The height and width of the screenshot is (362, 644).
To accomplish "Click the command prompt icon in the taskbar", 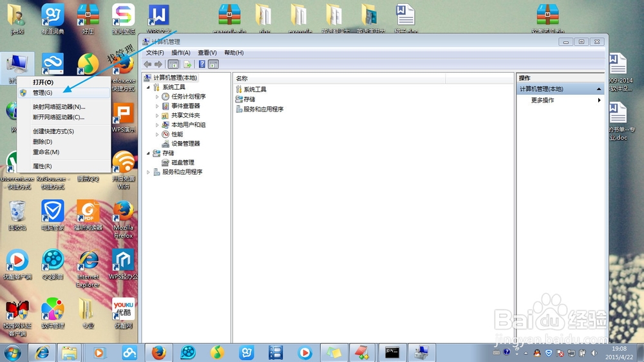I will [392, 352].
